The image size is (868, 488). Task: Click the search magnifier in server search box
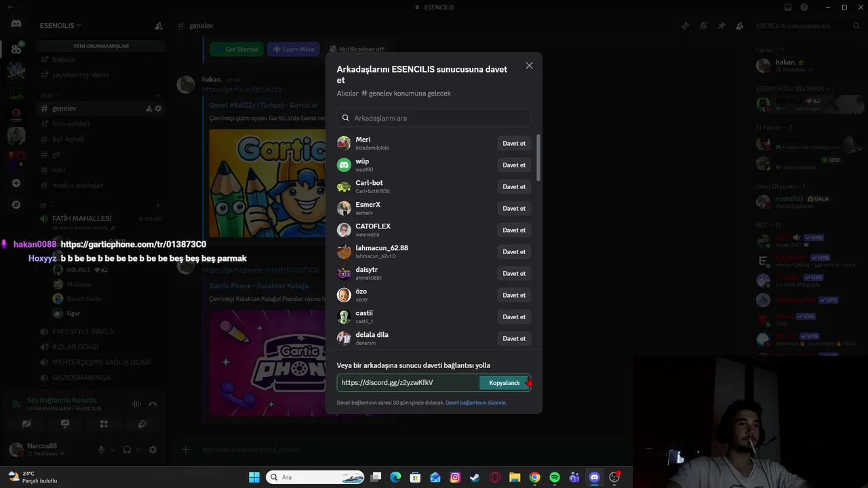[856, 26]
